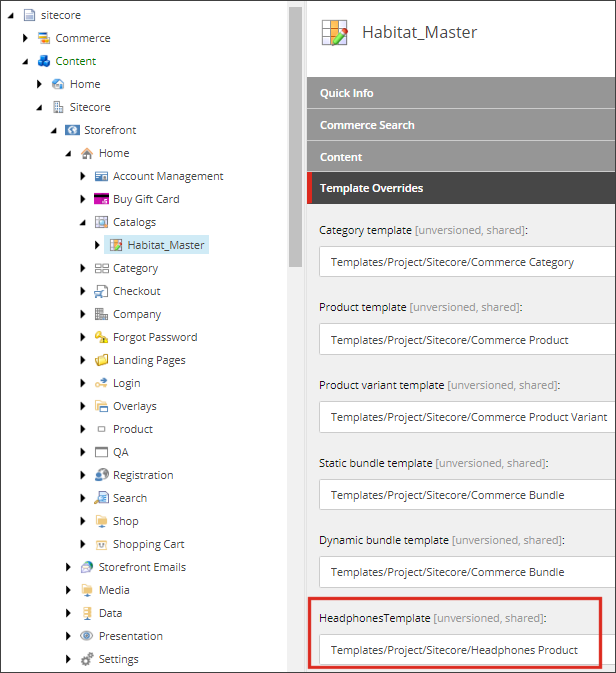Click the Checkout cart icon
This screenshot has width=616, height=673.
[x=101, y=291]
